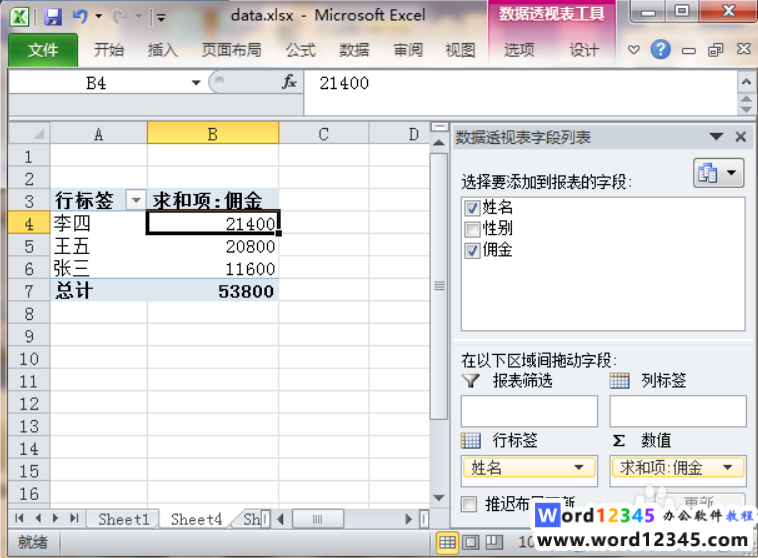The width and height of the screenshot is (758, 558).
Task: Click the workbook close icon in ribbon row
Action: pos(743,49)
